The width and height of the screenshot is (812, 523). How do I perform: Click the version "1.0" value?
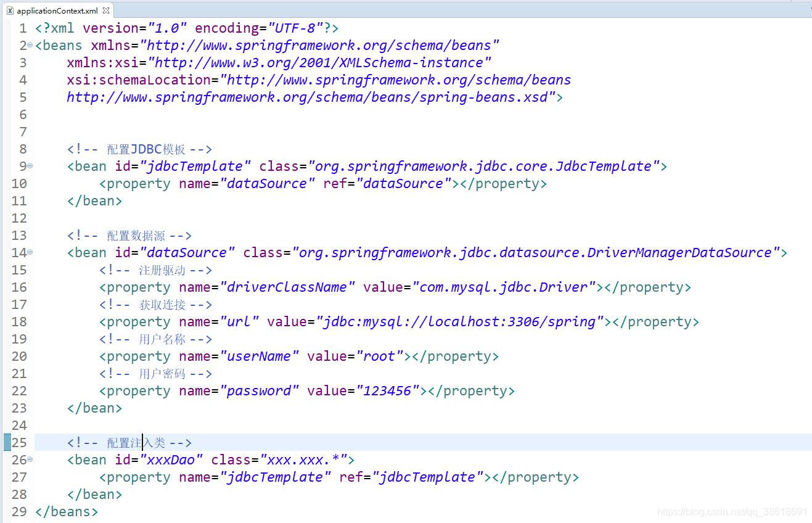(x=167, y=28)
